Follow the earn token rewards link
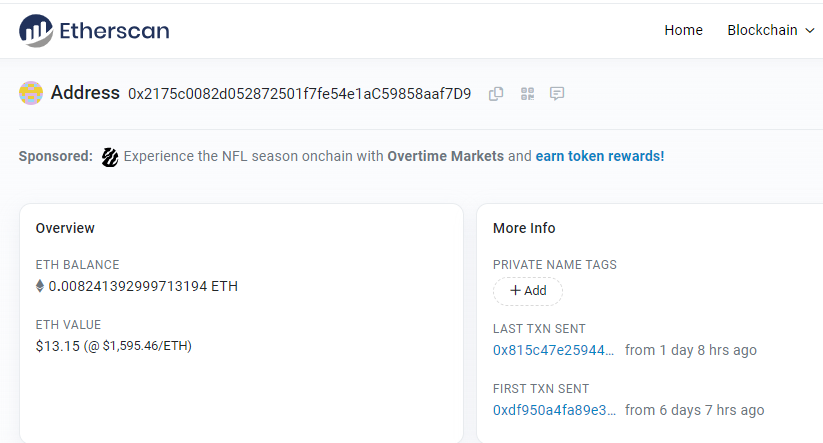The width and height of the screenshot is (823, 443). (600, 157)
